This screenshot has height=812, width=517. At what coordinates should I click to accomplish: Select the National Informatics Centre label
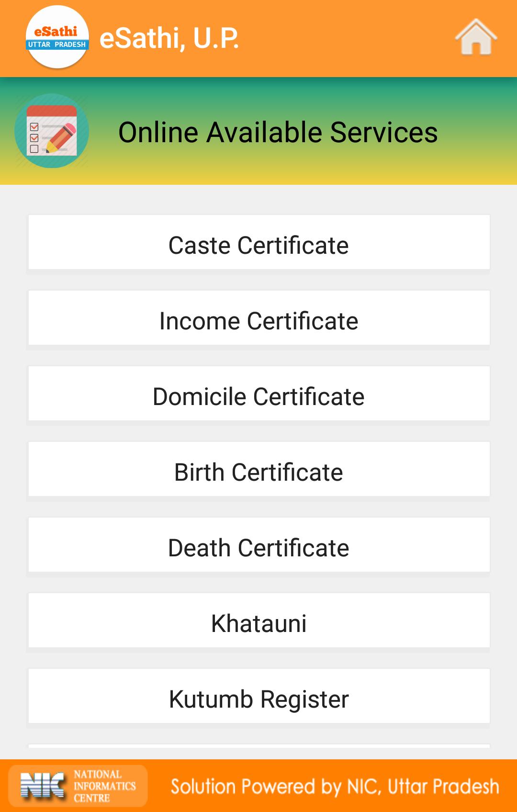click(x=104, y=786)
